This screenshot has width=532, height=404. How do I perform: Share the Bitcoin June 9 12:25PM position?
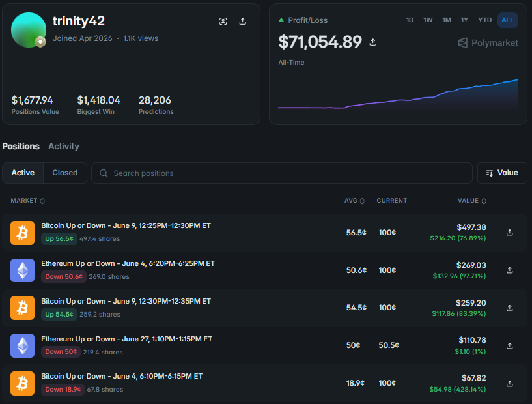(x=510, y=233)
